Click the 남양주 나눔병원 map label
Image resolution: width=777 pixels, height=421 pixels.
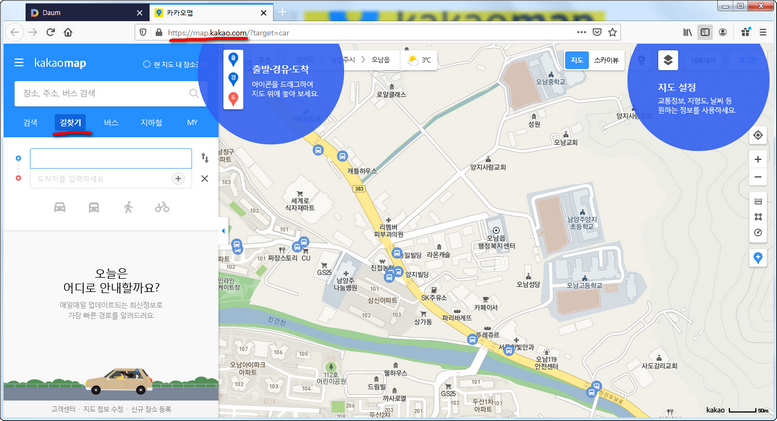[345, 284]
